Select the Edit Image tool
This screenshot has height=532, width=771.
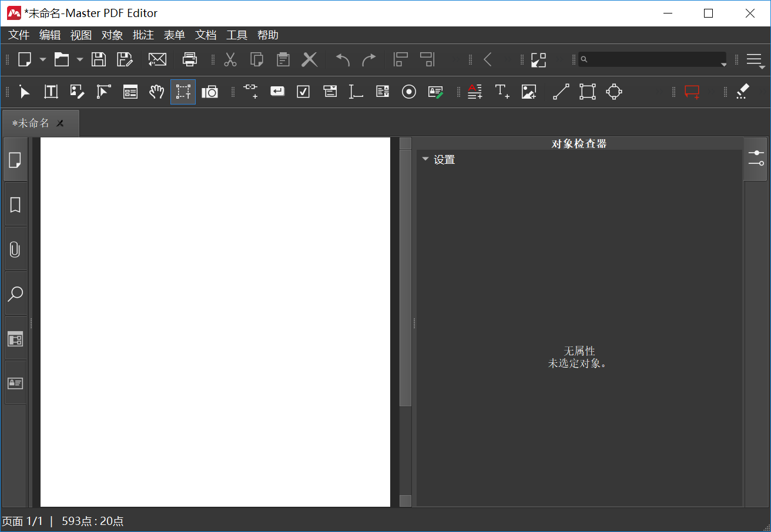tap(78, 92)
